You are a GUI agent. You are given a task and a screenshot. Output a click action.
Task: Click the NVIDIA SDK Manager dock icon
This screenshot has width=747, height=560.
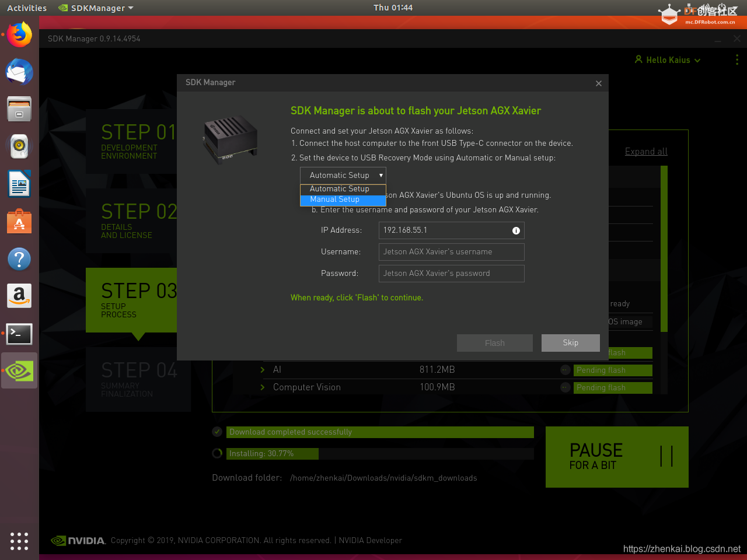click(19, 371)
